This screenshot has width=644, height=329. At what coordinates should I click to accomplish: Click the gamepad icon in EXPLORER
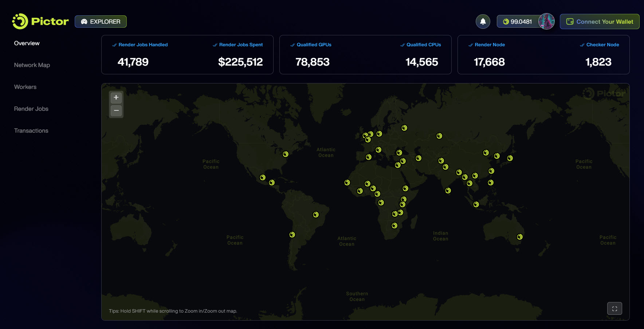coord(84,21)
